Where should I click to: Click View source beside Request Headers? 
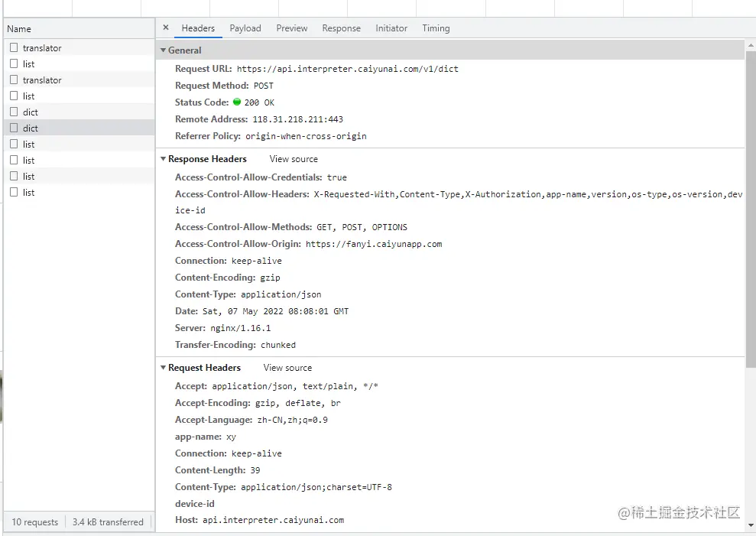[x=287, y=368]
